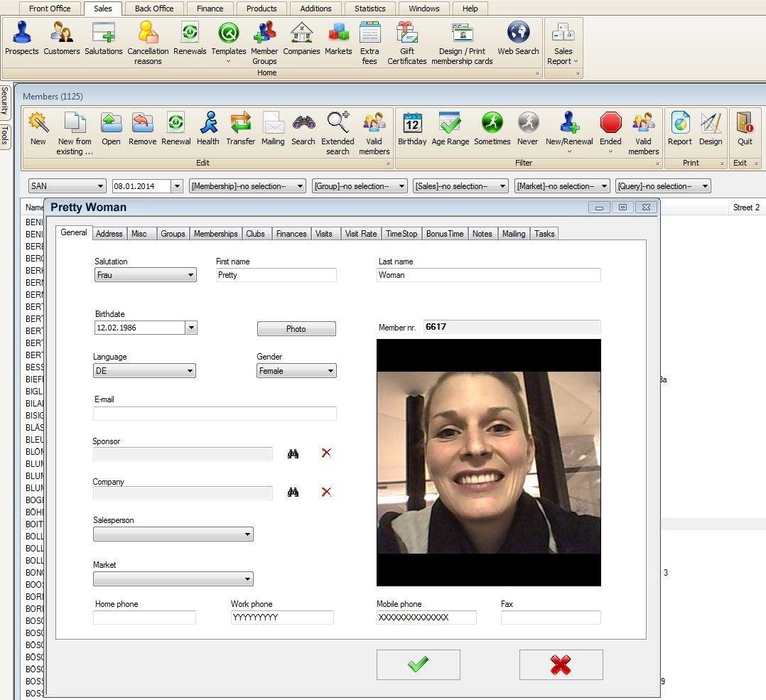Open the Security side panel tab
Viewport: 766px width, 700px height.
(4, 101)
